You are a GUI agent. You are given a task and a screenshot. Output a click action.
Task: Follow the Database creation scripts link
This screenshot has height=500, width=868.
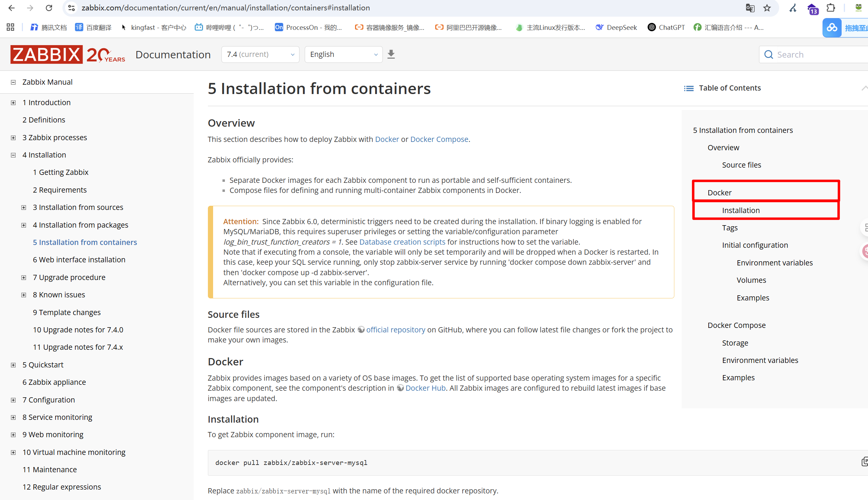click(402, 242)
